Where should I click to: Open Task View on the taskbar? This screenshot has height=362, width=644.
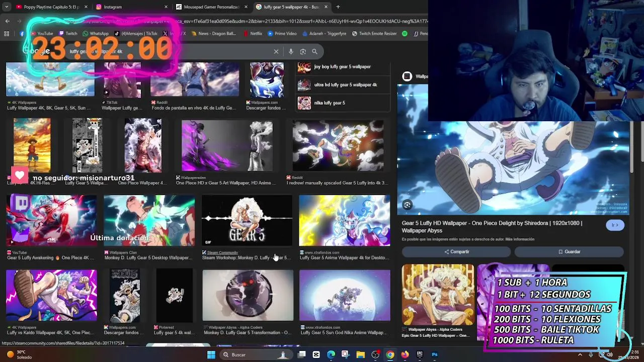(302, 354)
